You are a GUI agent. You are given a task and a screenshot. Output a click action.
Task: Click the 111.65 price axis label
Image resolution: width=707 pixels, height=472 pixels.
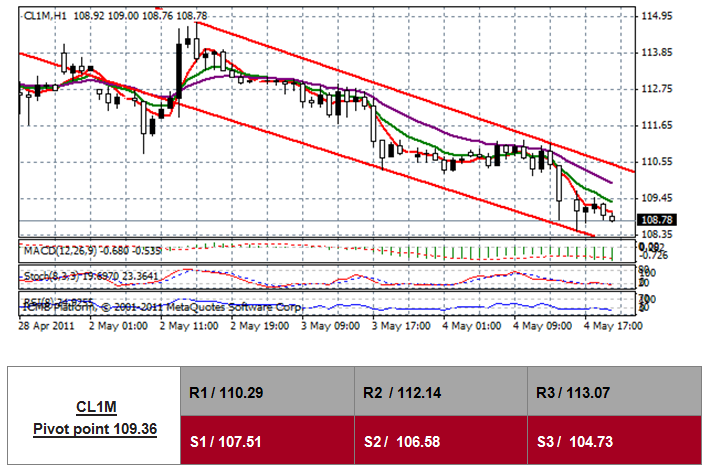click(656, 125)
